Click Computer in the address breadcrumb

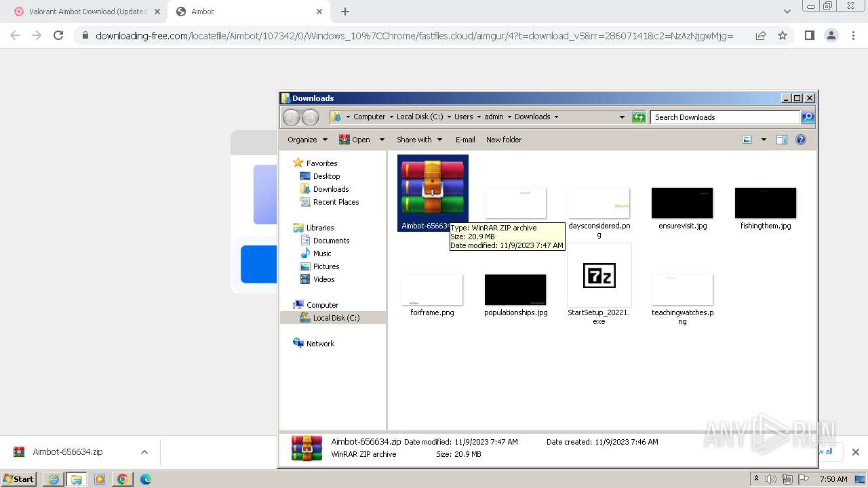(x=369, y=117)
